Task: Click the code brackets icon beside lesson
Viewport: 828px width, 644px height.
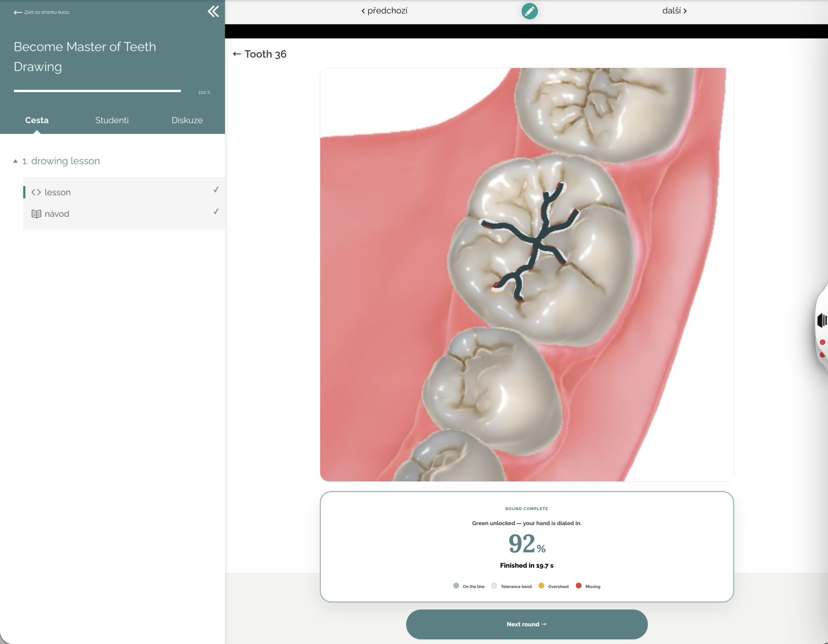Action: click(x=36, y=192)
